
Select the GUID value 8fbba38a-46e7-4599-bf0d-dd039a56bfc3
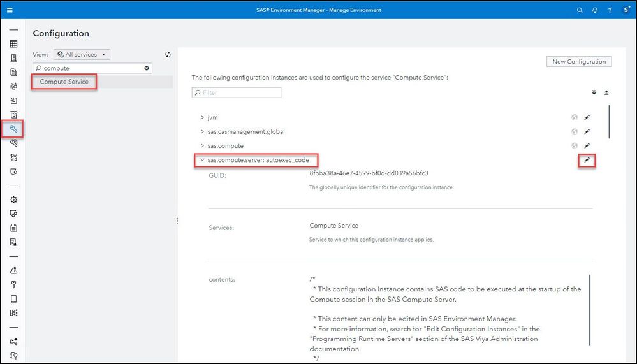(x=369, y=173)
